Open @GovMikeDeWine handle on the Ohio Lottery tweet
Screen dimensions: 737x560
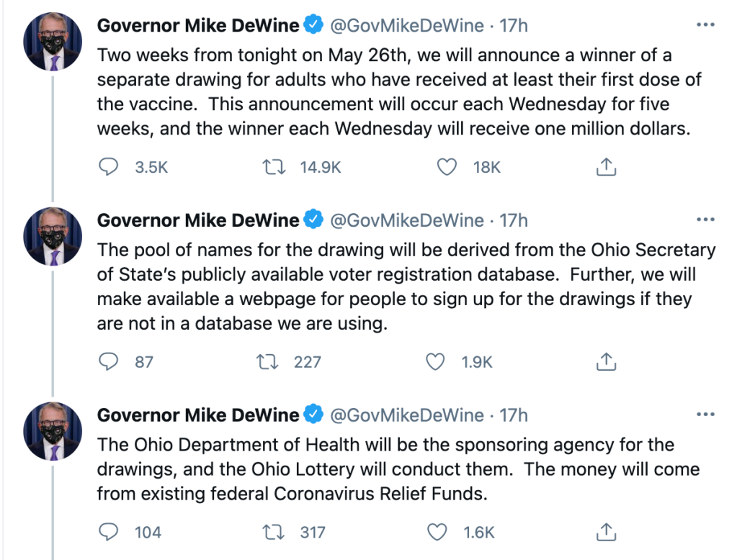coord(407,415)
